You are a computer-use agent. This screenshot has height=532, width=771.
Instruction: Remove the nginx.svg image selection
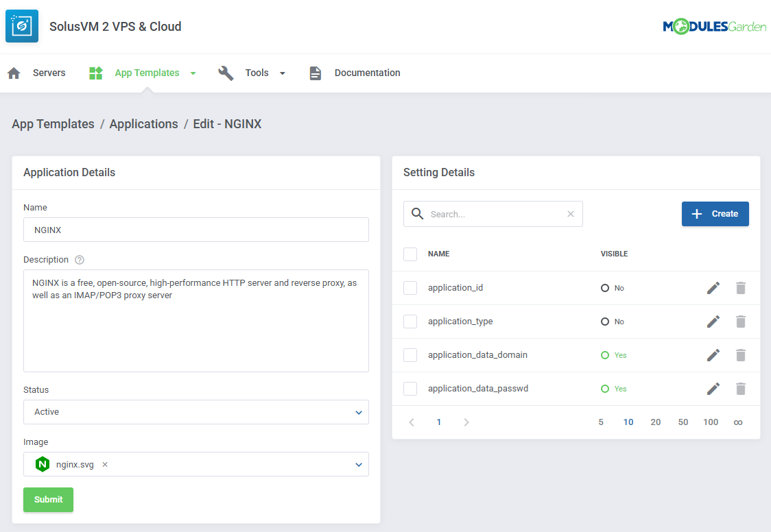(x=105, y=465)
